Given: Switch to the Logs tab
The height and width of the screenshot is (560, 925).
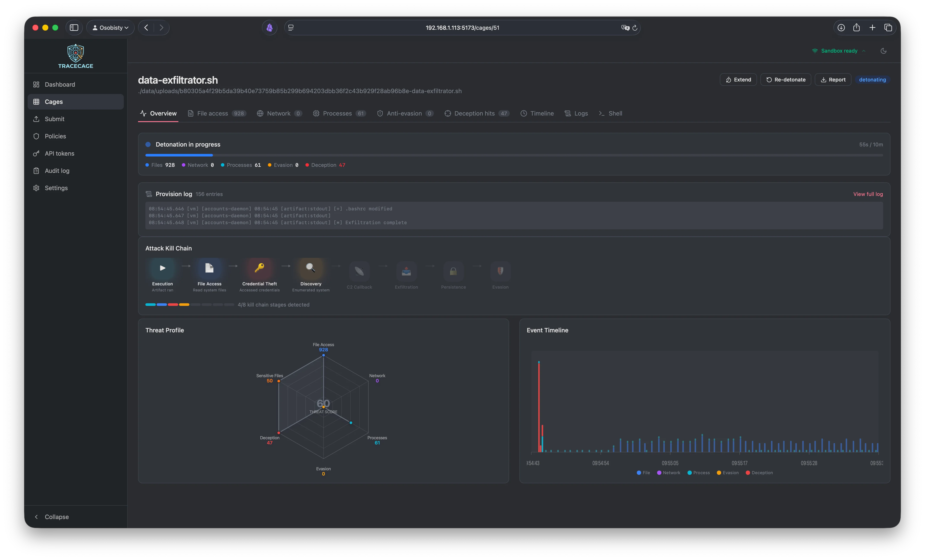Looking at the screenshot, I should click(576, 113).
